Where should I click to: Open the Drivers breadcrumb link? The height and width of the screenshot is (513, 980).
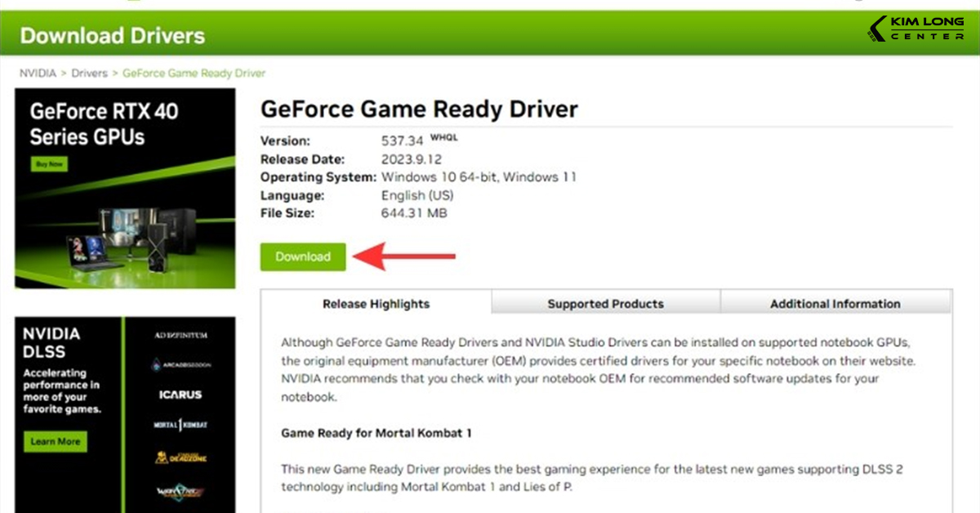[89, 74]
